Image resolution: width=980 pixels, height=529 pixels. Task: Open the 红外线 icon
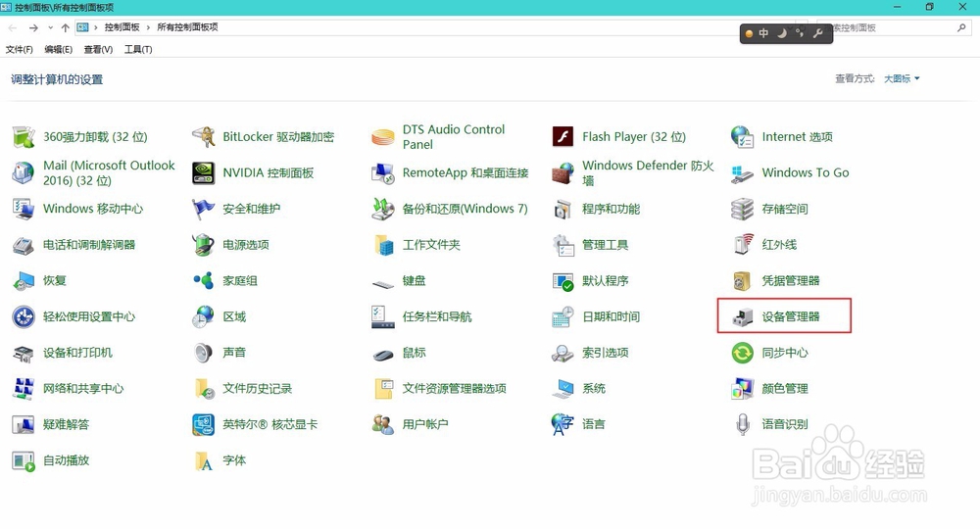coord(743,245)
